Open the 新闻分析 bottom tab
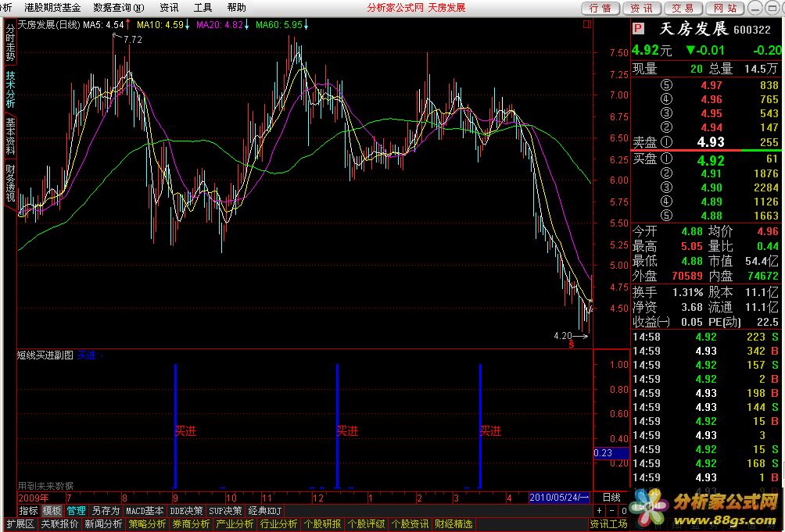This screenshot has width=785, height=532. click(103, 523)
